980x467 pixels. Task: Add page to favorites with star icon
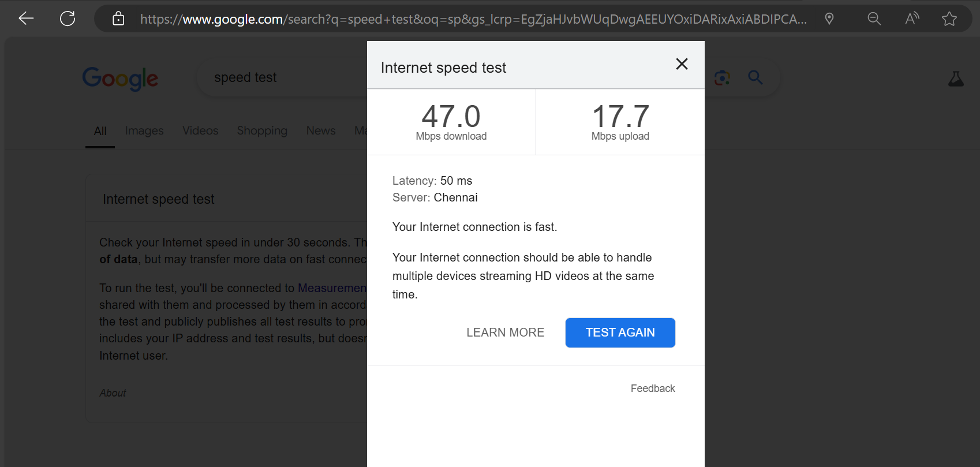(x=949, y=18)
